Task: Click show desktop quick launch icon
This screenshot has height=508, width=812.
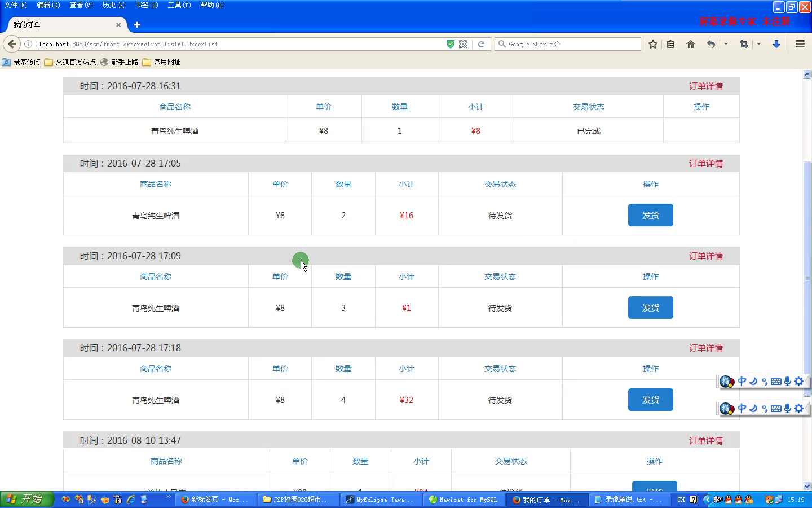Action: click(x=144, y=500)
